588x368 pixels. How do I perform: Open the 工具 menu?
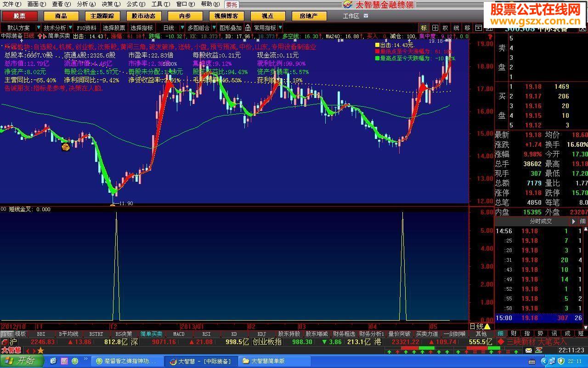coord(160,4)
